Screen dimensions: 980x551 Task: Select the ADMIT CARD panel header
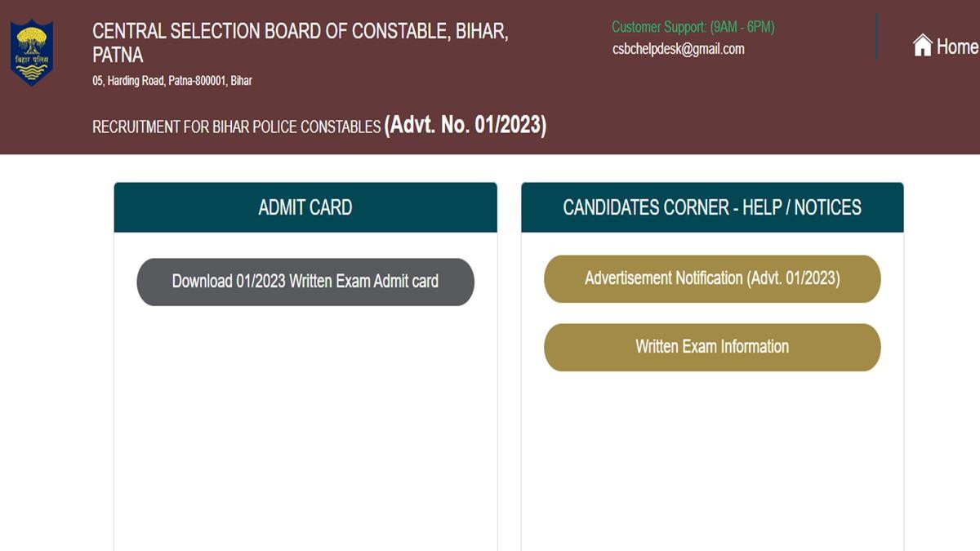coord(305,207)
